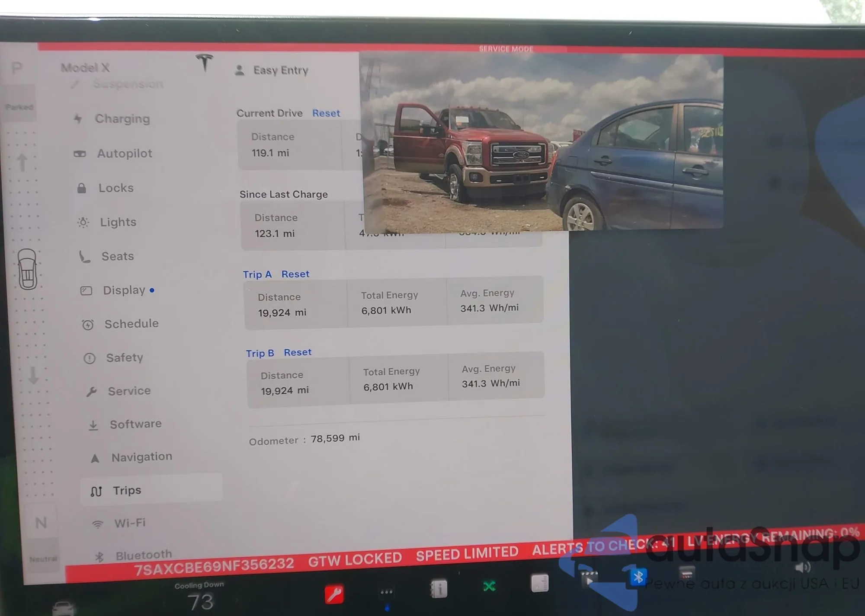Click the volume speaker icon
Viewport: 865px width, 616px height.
(802, 568)
